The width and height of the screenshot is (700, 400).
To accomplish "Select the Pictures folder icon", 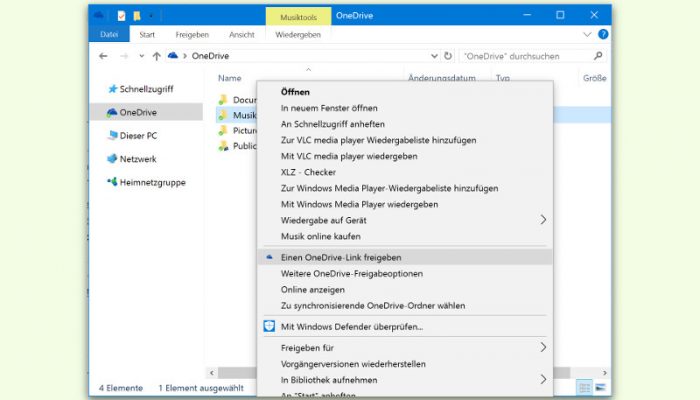I will (x=223, y=130).
